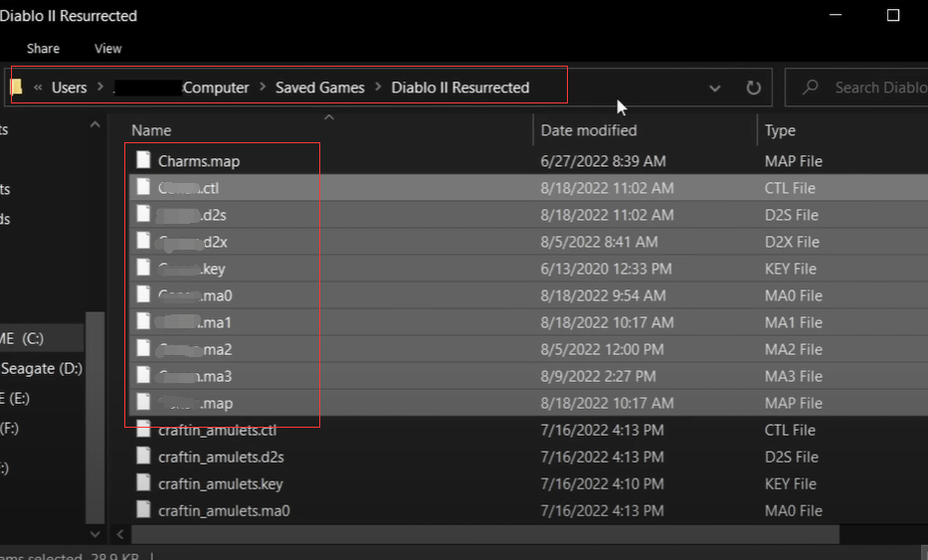The image size is (928, 560).
Task: Click the MA3 File type cell
Action: click(793, 377)
